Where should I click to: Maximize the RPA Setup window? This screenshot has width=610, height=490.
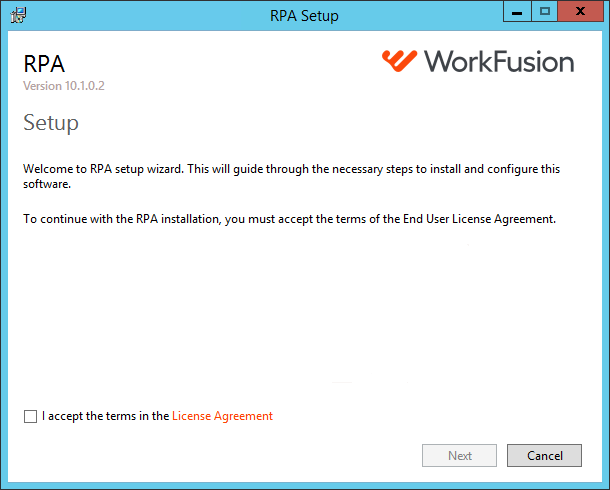tap(545, 12)
